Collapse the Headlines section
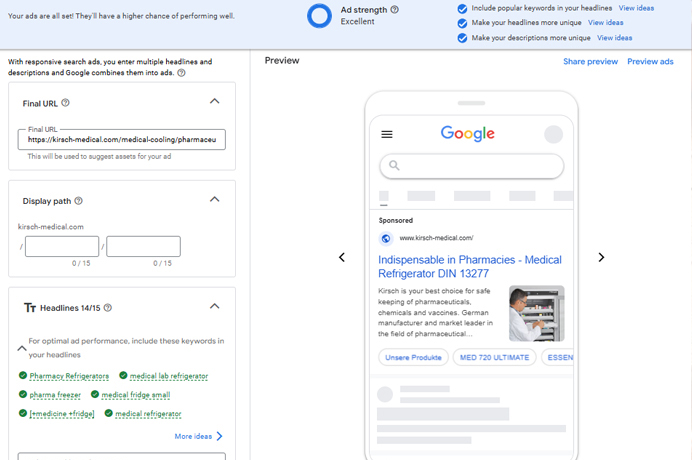 point(214,306)
